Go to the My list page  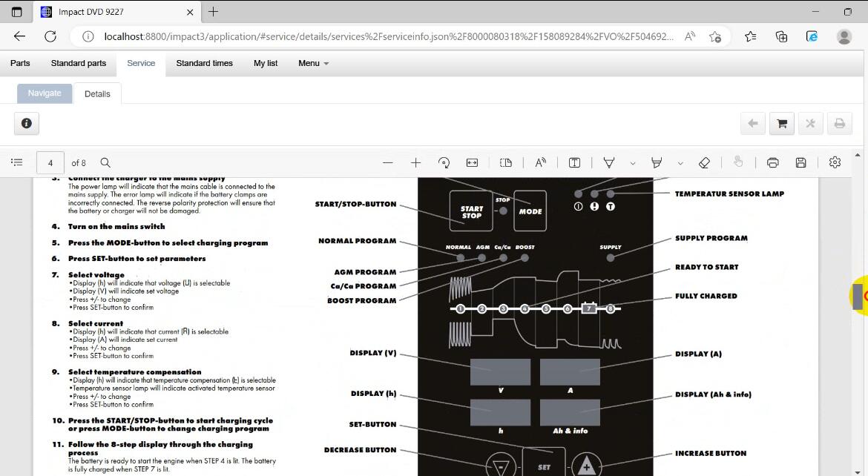point(266,63)
